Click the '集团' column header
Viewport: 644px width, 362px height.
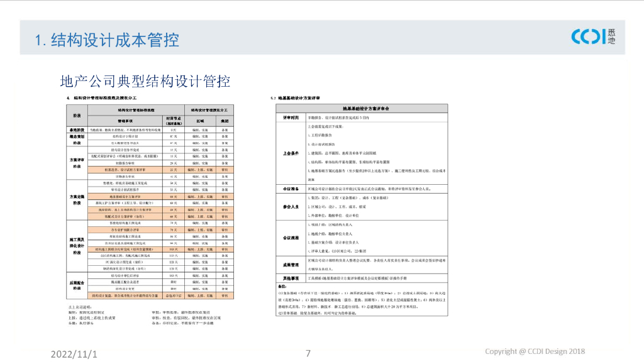[225, 121]
